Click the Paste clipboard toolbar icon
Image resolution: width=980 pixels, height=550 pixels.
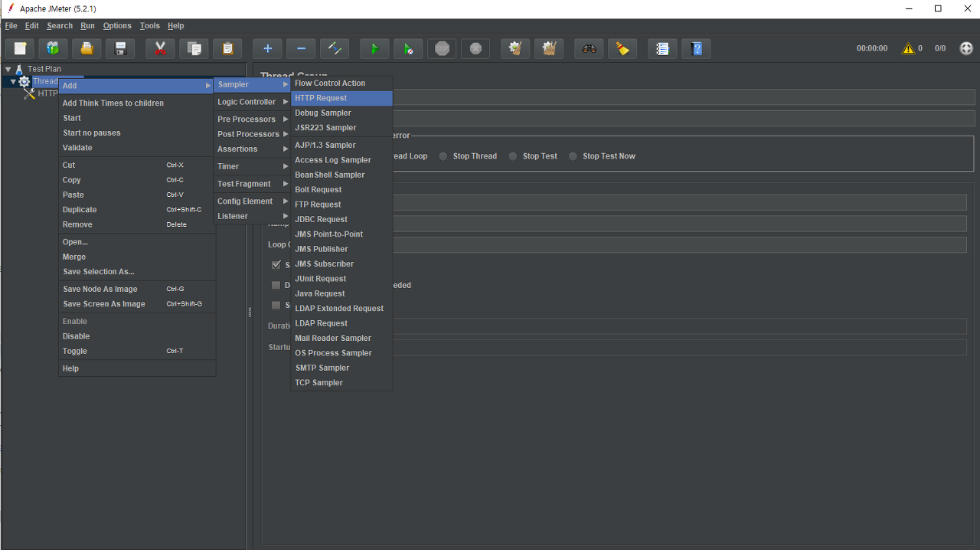227,49
